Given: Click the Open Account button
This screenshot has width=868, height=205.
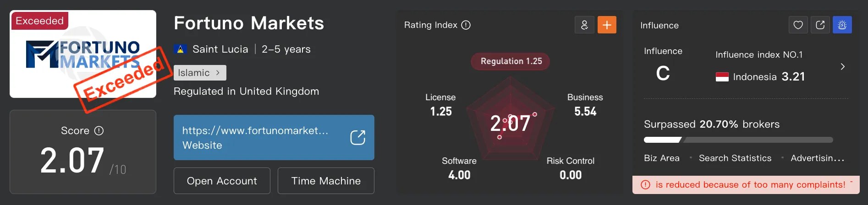Looking at the screenshot, I should click(x=222, y=181).
